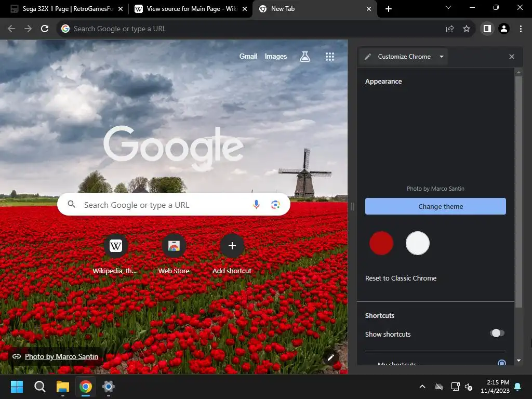The width and height of the screenshot is (532, 399).
Task: Click Reset to Classic Chrome
Action: (401, 278)
